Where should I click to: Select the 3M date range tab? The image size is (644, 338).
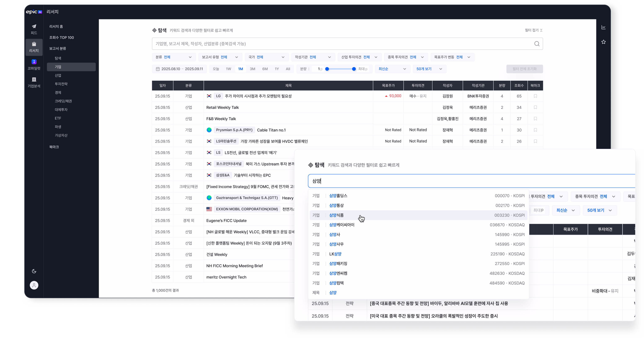point(252,69)
